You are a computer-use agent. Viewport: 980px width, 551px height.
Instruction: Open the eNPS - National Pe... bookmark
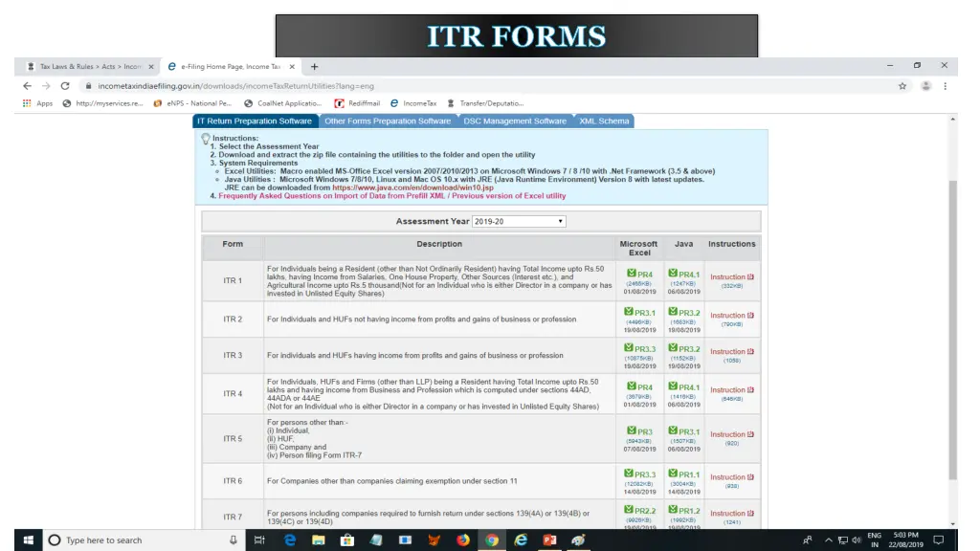pyautogui.click(x=192, y=103)
